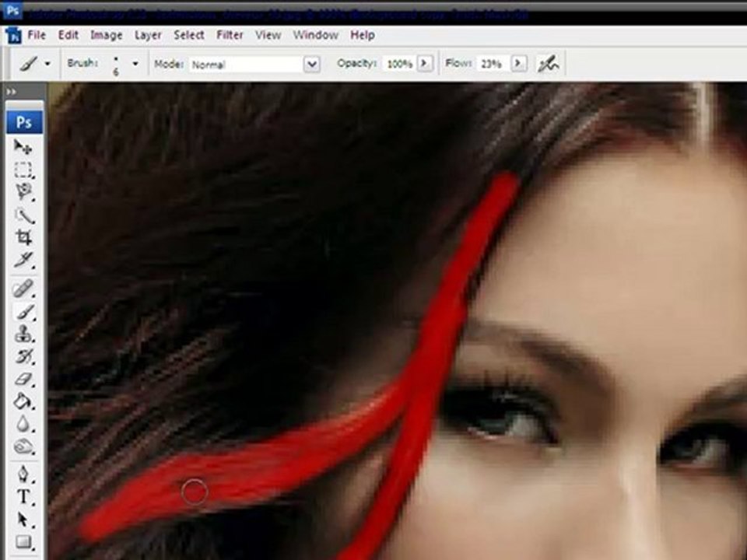
Task: Select the Clone Stamp tool
Action: [x=23, y=334]
